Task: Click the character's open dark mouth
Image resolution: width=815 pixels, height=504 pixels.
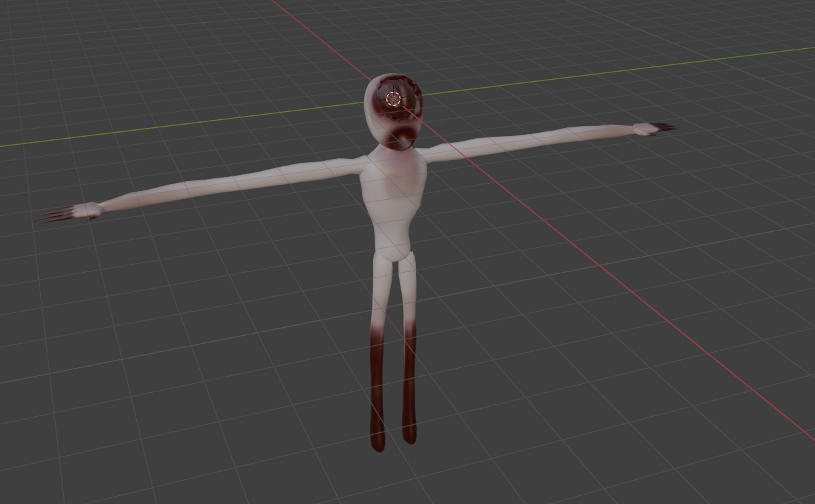Action: [402, 139]
